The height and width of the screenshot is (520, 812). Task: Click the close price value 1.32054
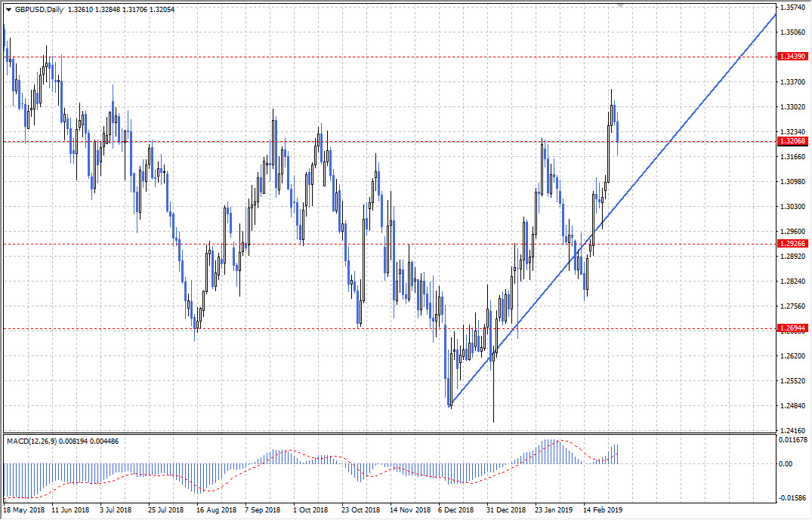162,10
